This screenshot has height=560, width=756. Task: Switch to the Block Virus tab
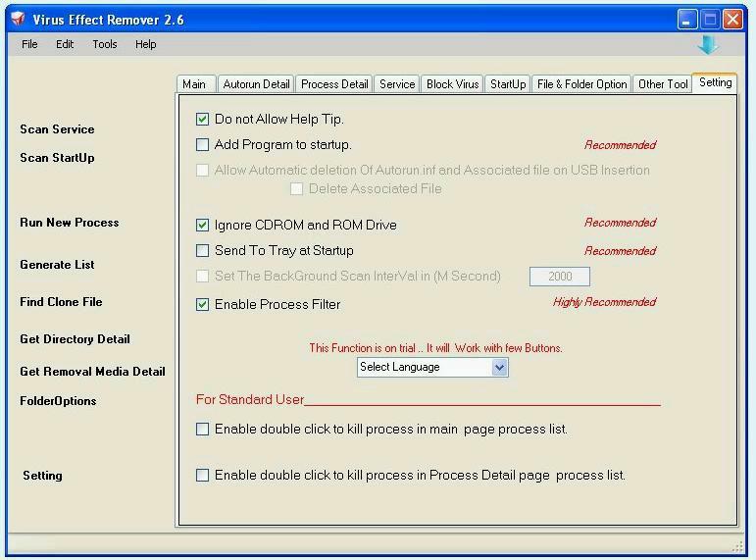point(452,84)
